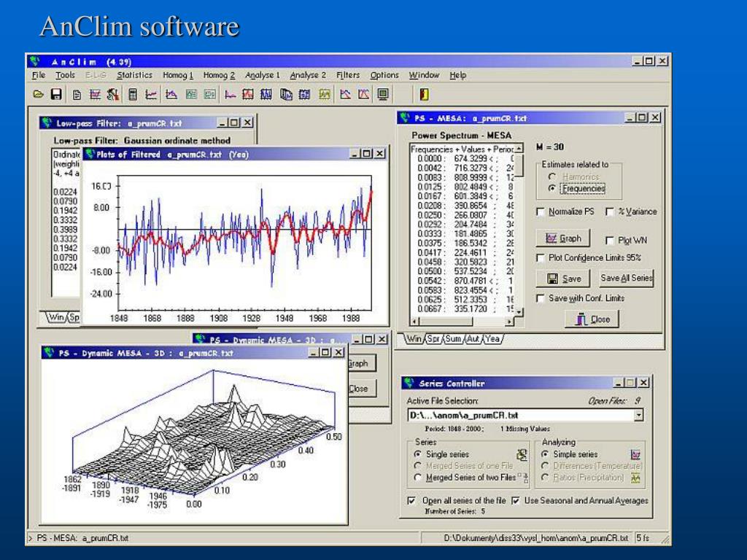Select the 0.0083 : 808.9999 list row
The width and height of the screenshot is (747, 560).
click(462, 178)
